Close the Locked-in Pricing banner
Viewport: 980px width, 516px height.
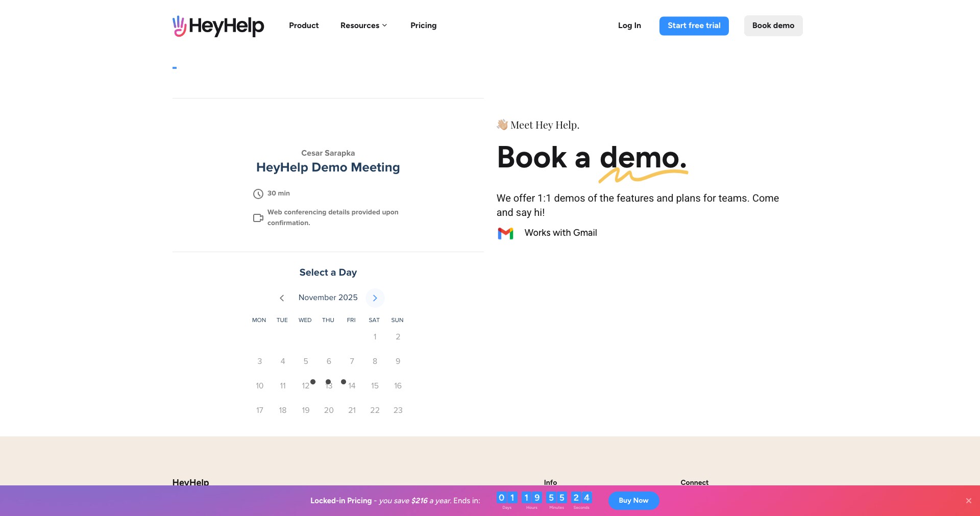[968, 501]
